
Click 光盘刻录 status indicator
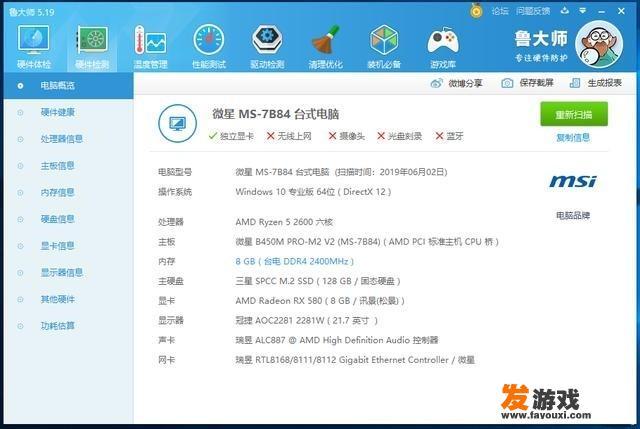[x=399, y=136]
